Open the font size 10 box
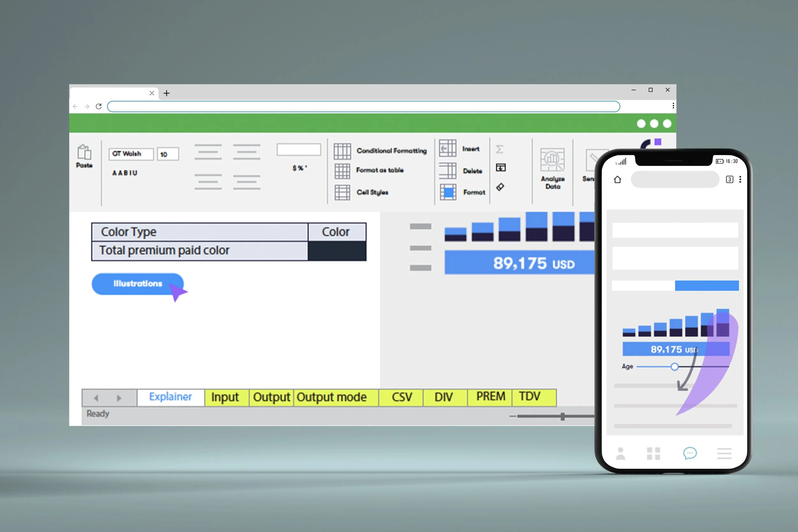This screenshot has width=798, height=532. coord(168,154)
